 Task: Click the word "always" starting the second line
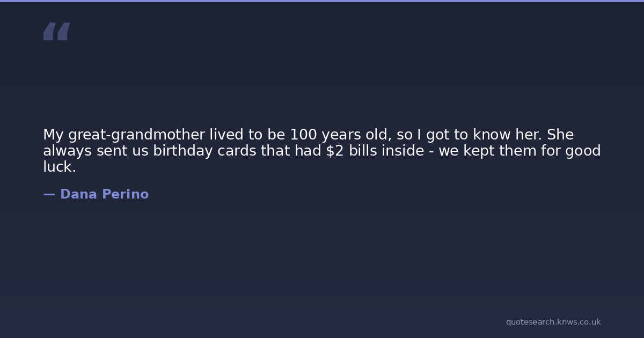tap(68, 151)
